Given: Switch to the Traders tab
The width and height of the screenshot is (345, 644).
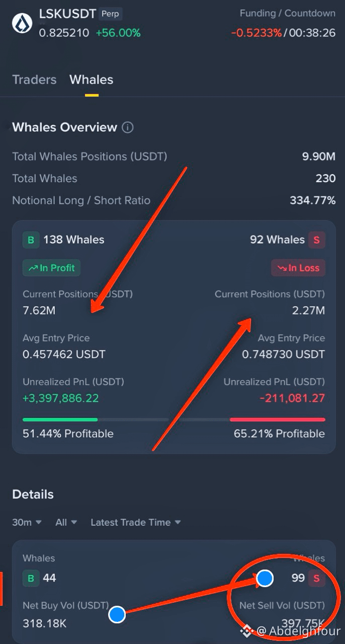Looking at the screenshot, I should pos(34,79).
